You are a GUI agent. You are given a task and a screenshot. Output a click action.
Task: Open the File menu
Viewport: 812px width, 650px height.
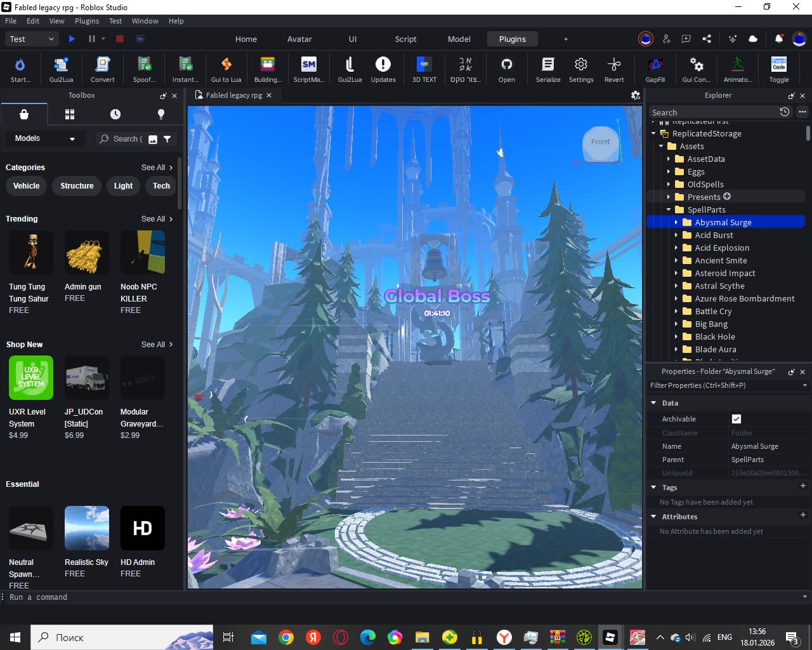[x=11, y=21]
